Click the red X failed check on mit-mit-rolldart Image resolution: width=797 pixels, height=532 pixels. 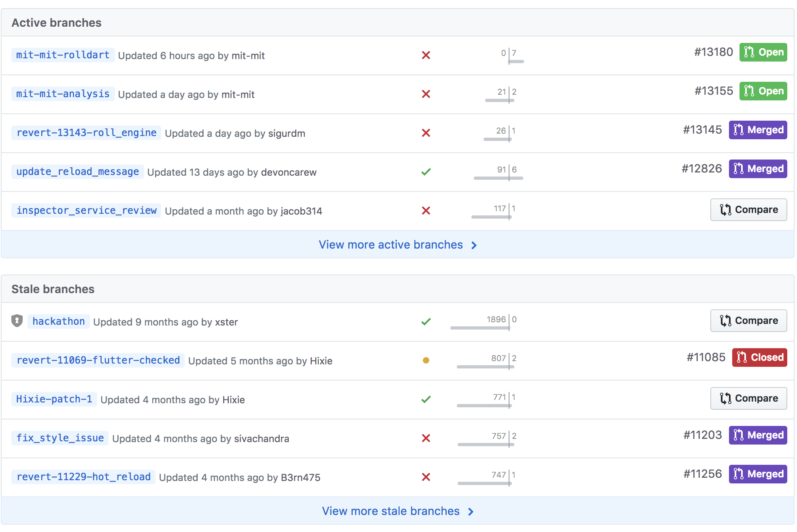click(x=426, y=55)
